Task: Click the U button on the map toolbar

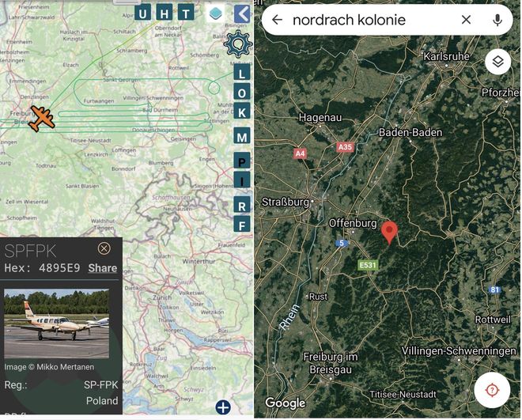Action: [x=142, y=13]
